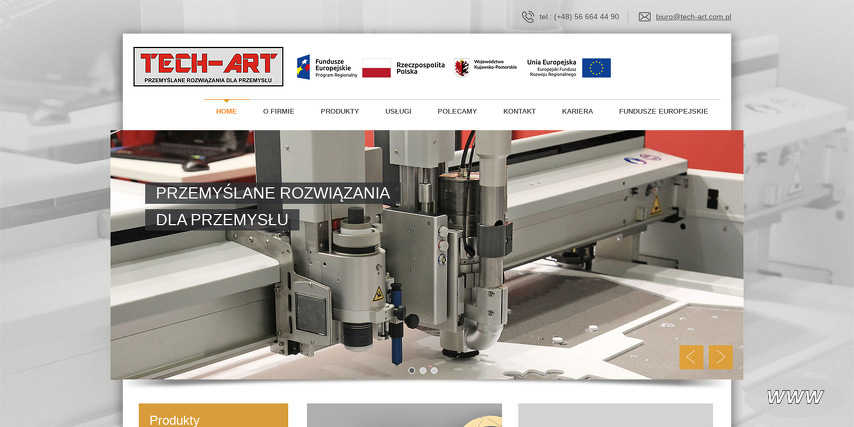
Task: Open the FUNDUSZE EUROPEJSKIE menu item
Action: (x=663, y=111)
